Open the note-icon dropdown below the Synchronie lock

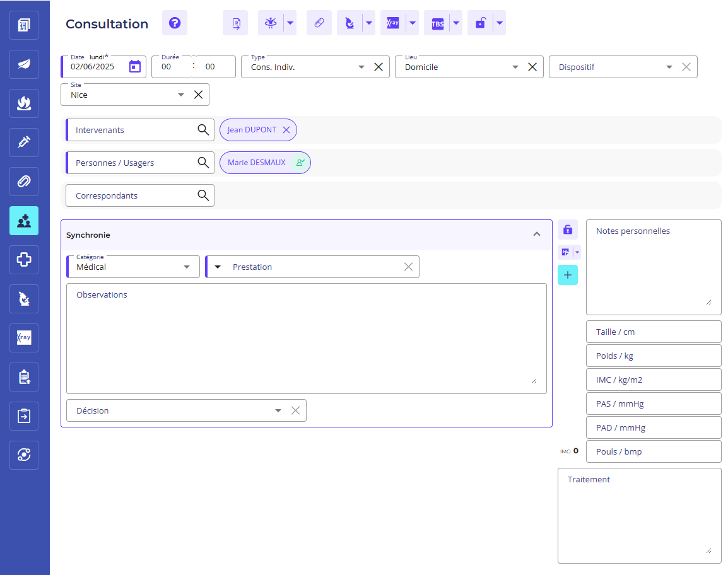point(577,252)
